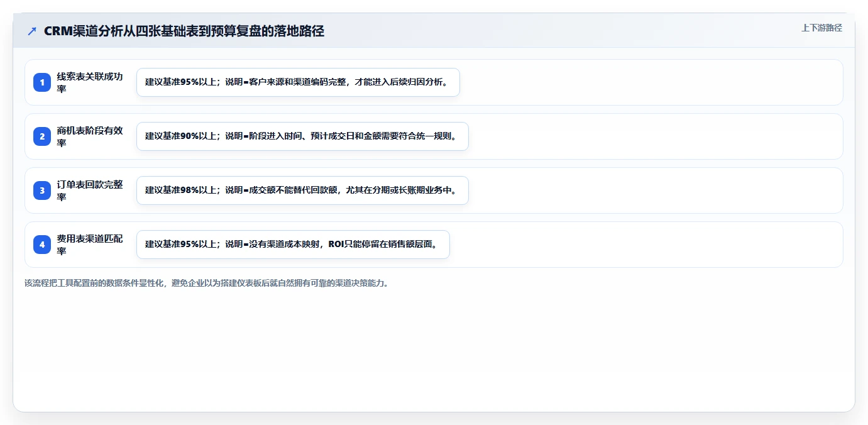
Task: Click the 上下游路径 label in header
Action: tap(821, 28)
